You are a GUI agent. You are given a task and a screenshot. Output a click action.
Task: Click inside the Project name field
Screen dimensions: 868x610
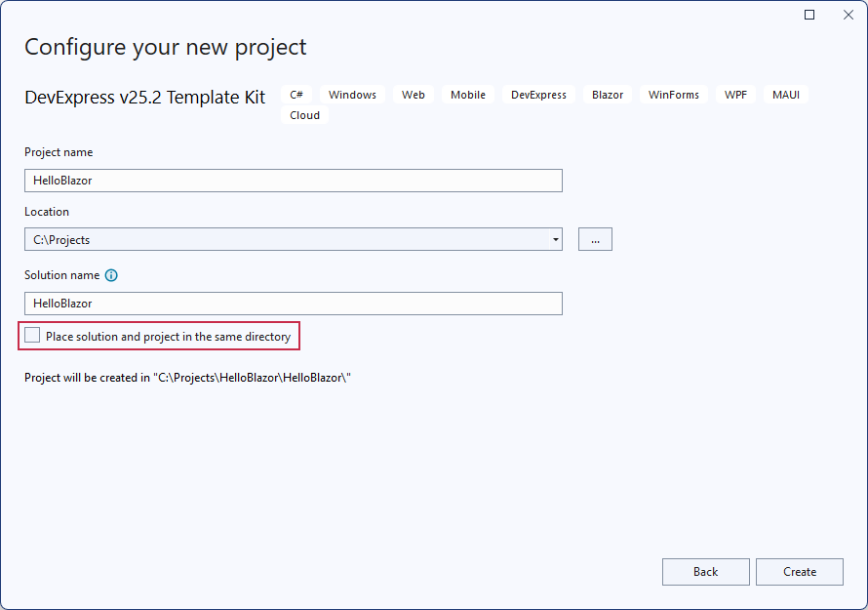[293, 181]
